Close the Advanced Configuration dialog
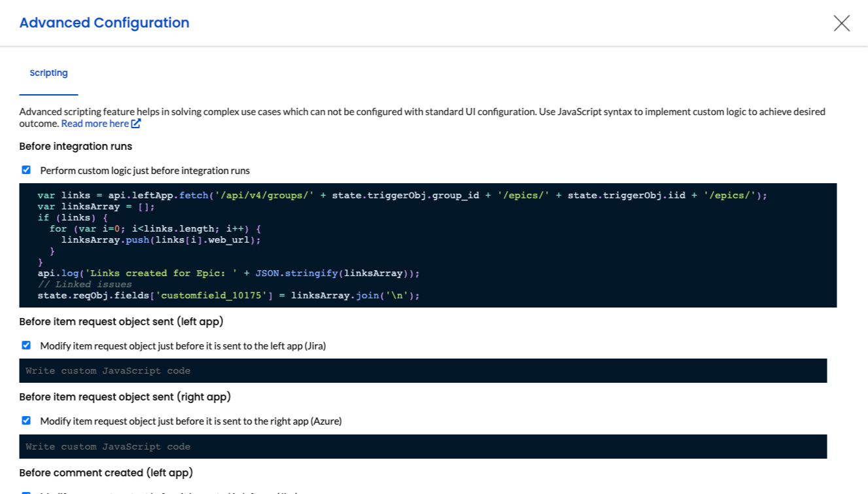Screen dimensions: 868x494 click(x=841, y=24)
